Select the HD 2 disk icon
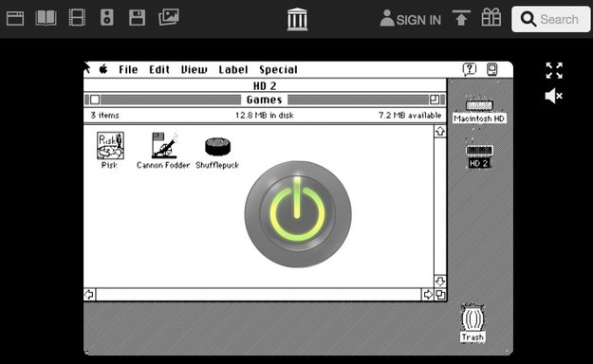 coord(479,151)
